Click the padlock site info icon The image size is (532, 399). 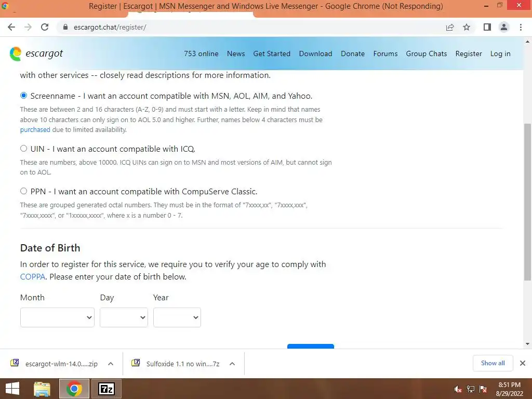(65, 27)
